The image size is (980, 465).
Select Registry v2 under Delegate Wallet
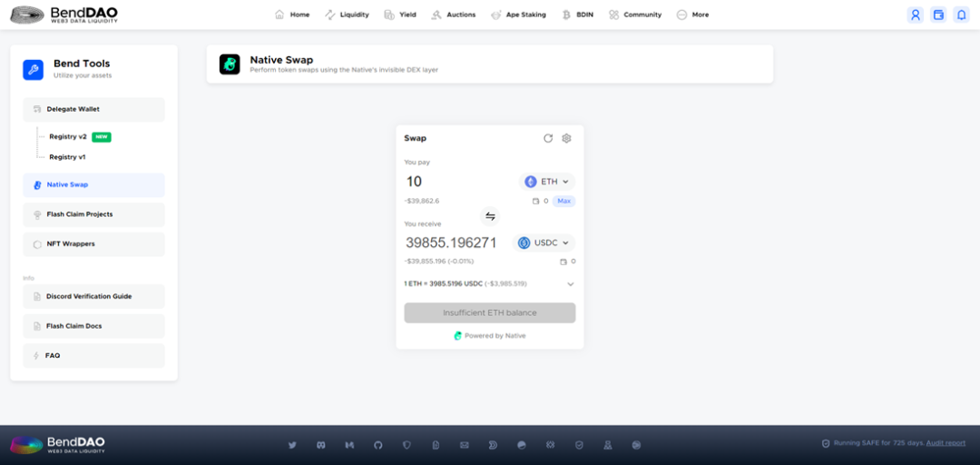[x=68, y=136]
